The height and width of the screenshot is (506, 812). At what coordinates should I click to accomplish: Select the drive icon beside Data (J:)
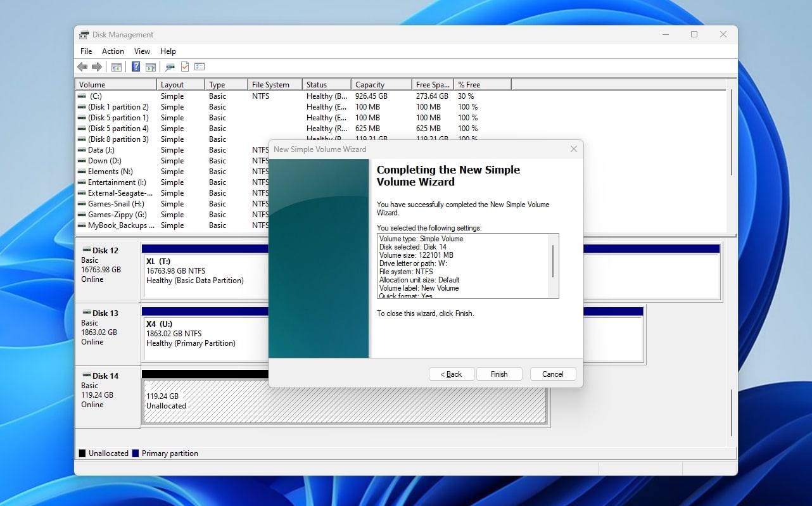tap(82, 150)
